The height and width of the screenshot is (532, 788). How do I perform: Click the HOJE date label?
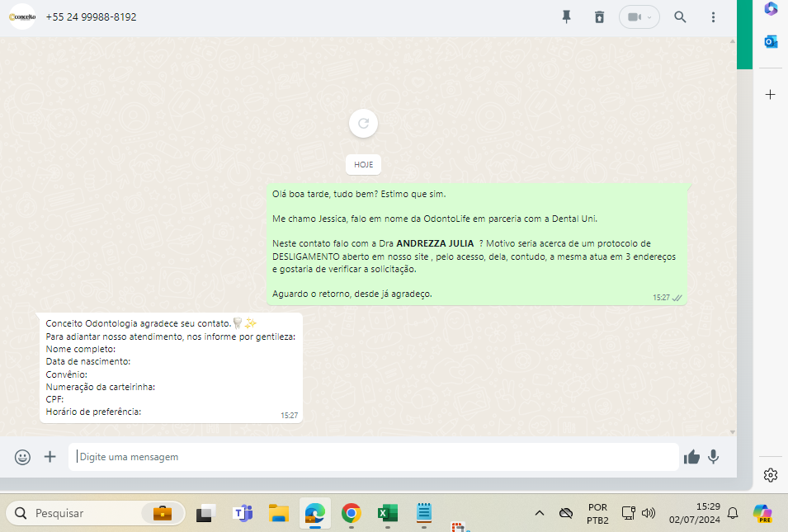363,165
